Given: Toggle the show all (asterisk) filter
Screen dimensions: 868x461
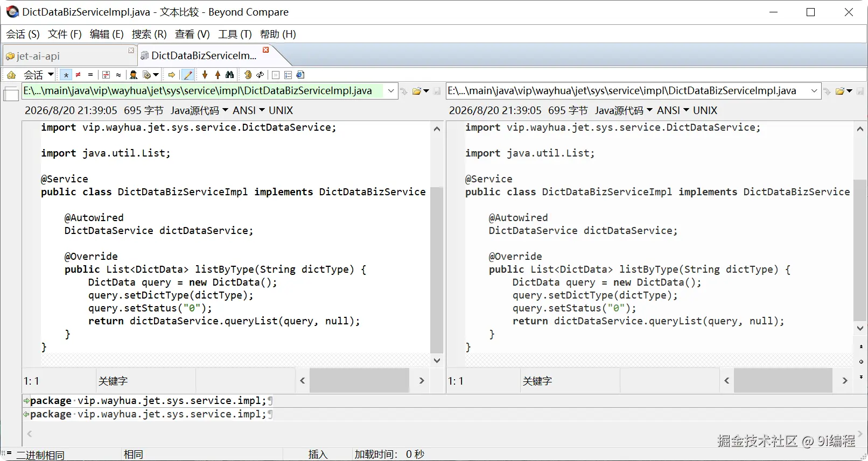Looking at the screenshot, I should (66, 75).
